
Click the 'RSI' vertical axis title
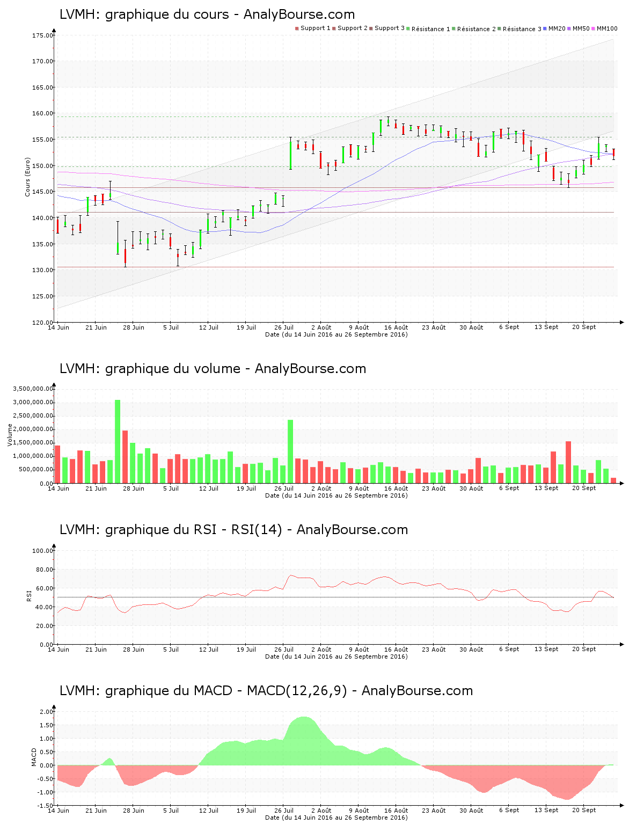point(29,595)
